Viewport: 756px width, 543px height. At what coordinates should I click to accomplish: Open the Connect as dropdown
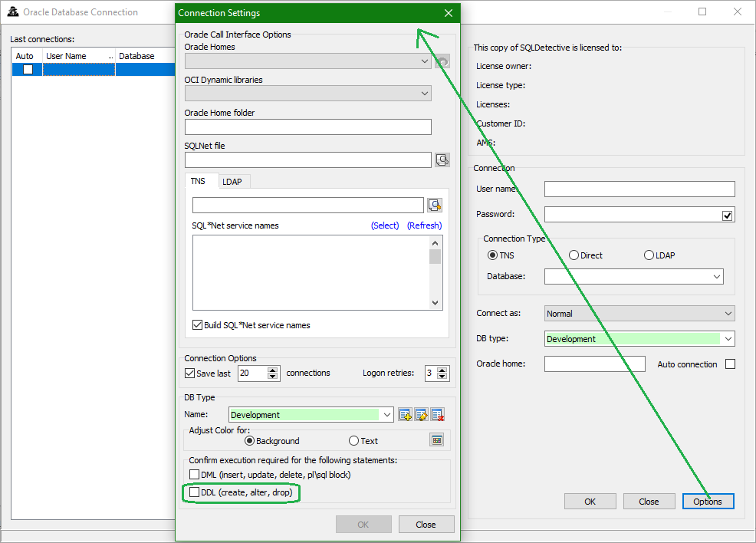tap(728, 314)
